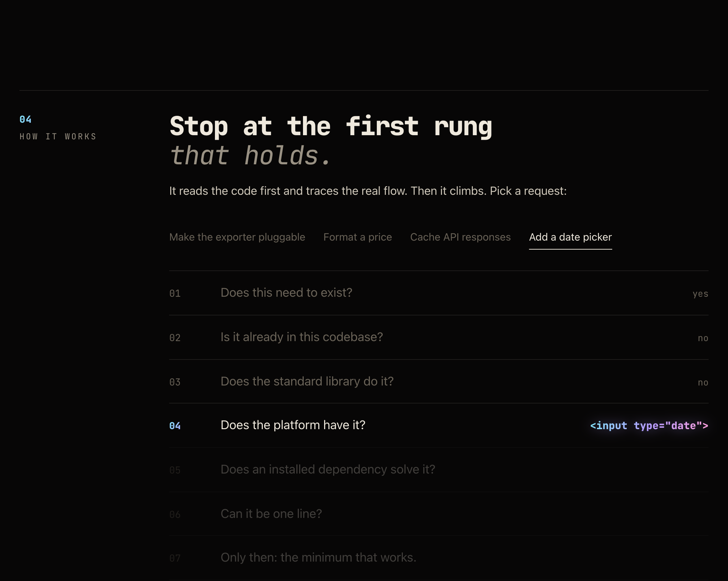Viewport: 728px width, 581px height.
Task: Click the "It reads the code first" paragraph
Action: (x=368, y=191)
